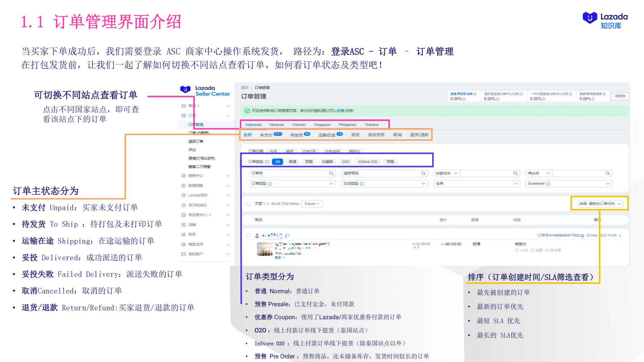Image resolution: width=644 pixels, height=362 pixels.
Task: Click the 旧版本 button
Action: (x=620, y=96)
